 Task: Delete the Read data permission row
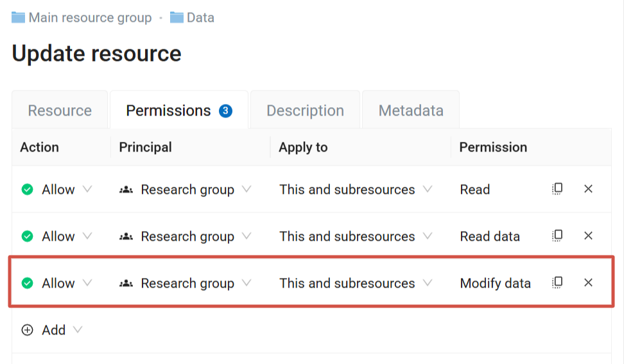[x=588, y=236]
